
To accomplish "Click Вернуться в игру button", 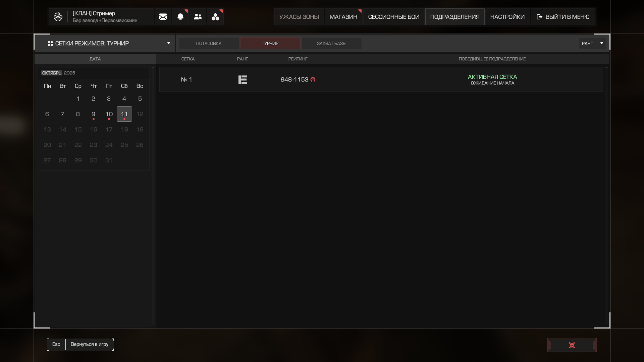I will [89, 345].
